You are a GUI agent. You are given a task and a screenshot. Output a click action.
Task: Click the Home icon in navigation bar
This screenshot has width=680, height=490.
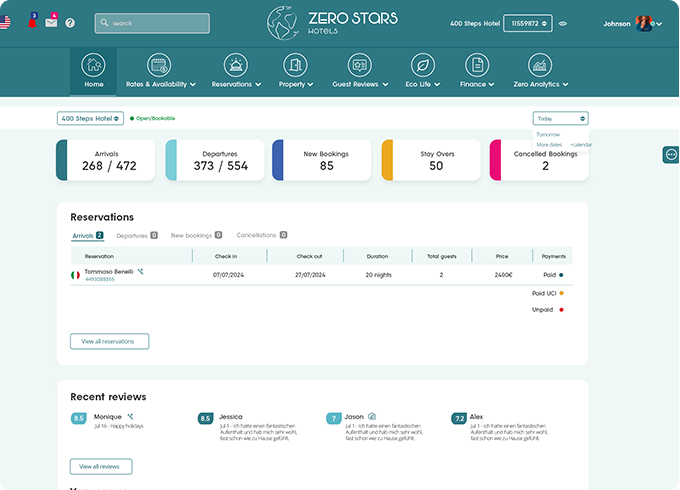93,66
